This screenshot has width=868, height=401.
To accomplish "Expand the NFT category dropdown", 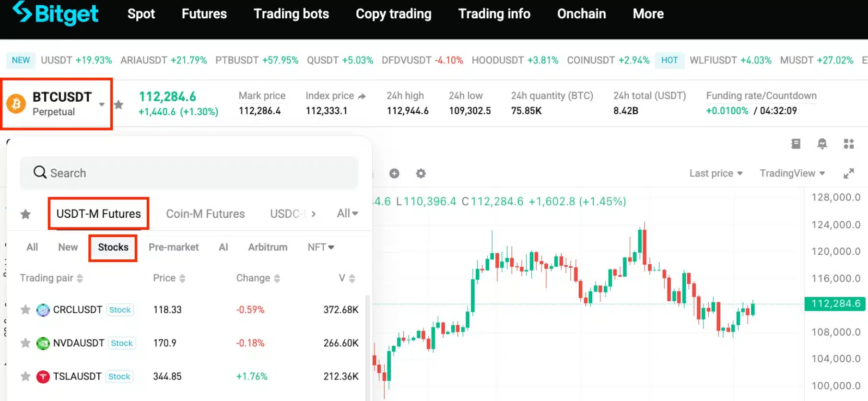I will tap(321, 247).
